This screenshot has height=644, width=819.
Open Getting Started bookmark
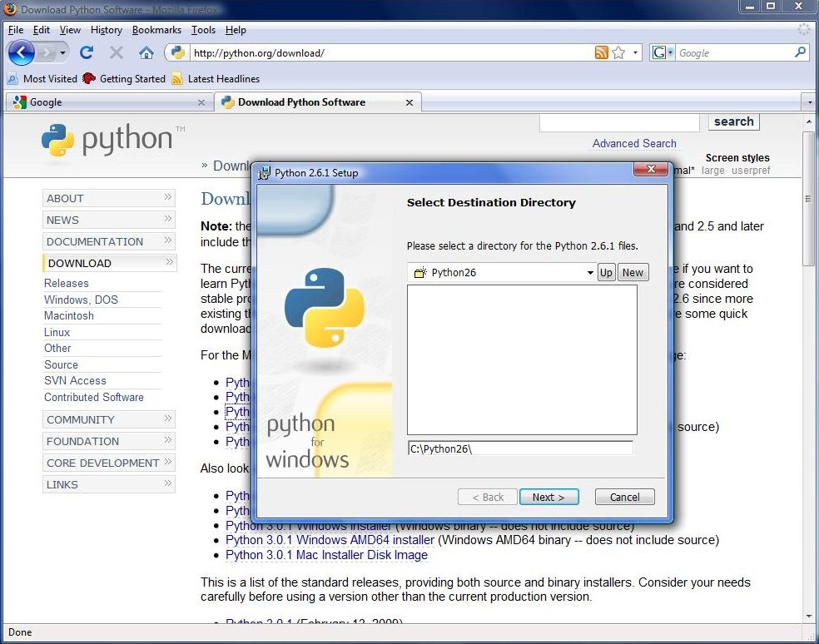click(x=124, y=79)
